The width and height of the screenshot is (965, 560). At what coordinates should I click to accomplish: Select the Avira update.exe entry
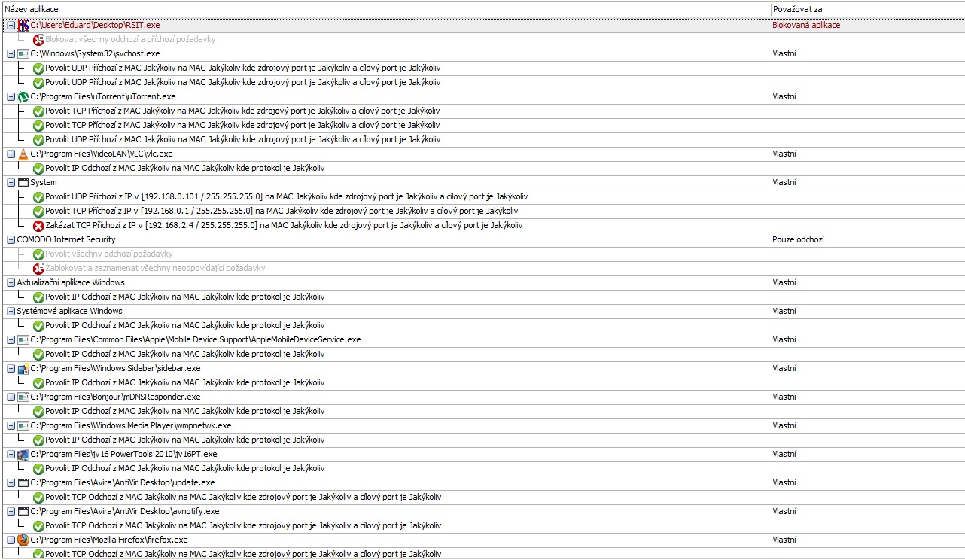(122, 482)
